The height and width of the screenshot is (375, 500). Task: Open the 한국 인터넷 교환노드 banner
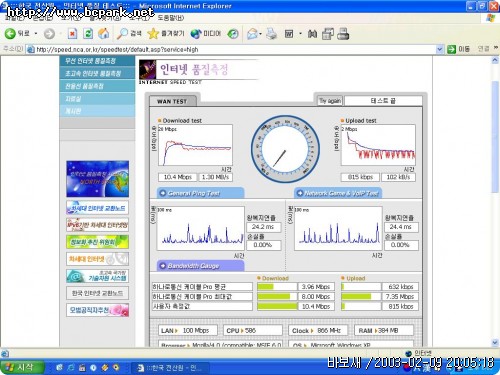97,293
